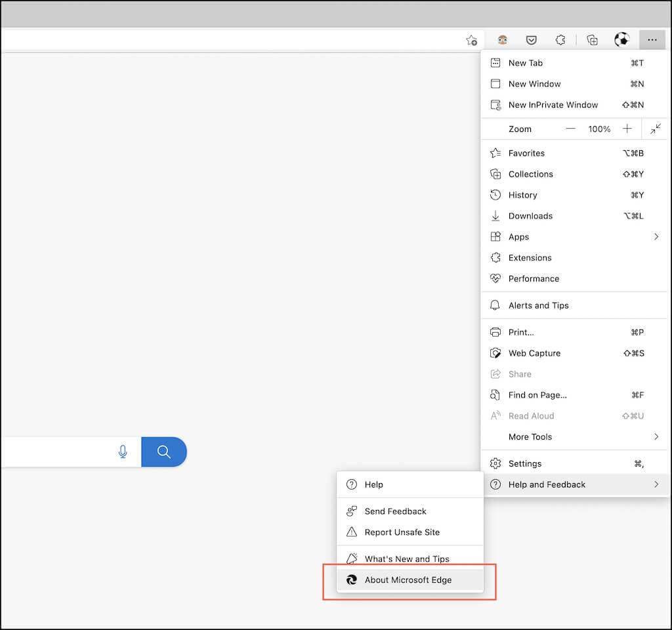Open the Settings and more ellipsis menu
This screenshot has height=630, width=672.
[x=652, y=40]
